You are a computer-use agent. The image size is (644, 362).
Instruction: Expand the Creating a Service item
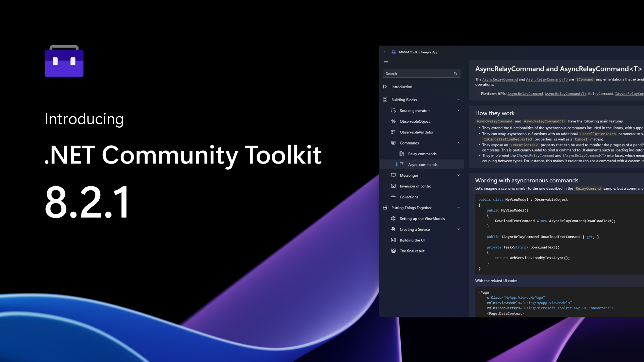pos(458,229)
